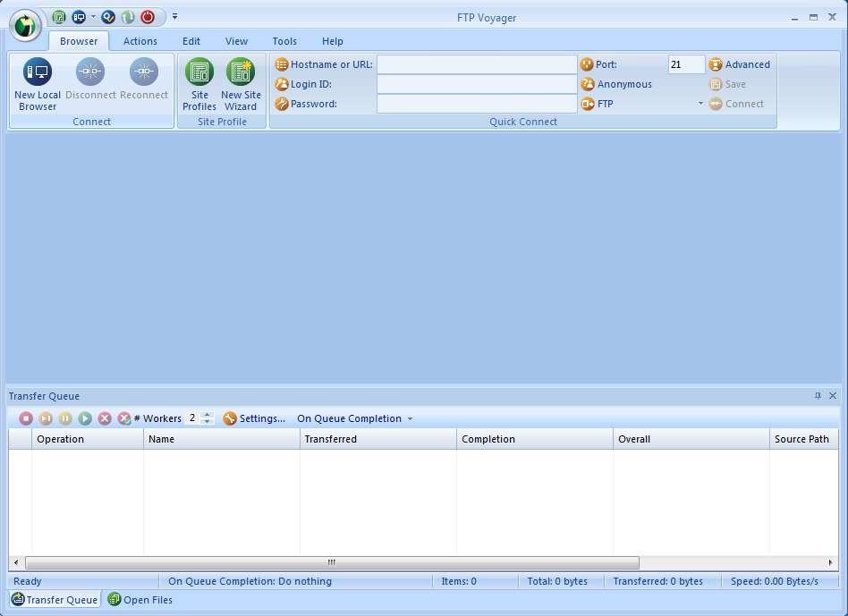The width and height of the screenshot is (848, 616).
Task: Open the Edit ribbon tab
Action: click(x=191, y=41)
